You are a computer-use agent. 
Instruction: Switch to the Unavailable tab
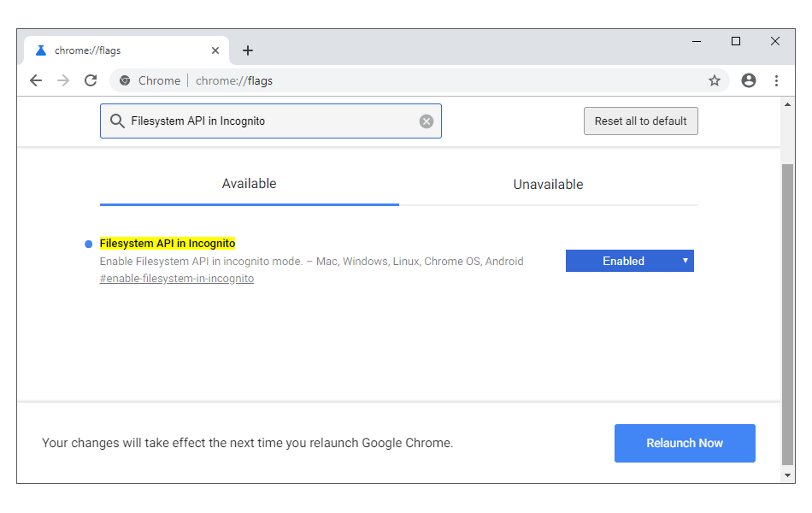[x=548, y=184]
